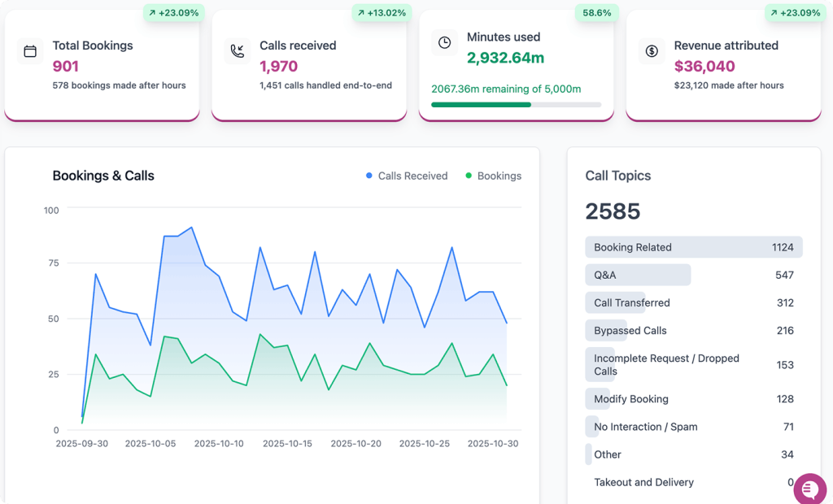This screenshot has width=833, height=504.
Task: Select the Booking Related topic row
Action: click(693, 247)
